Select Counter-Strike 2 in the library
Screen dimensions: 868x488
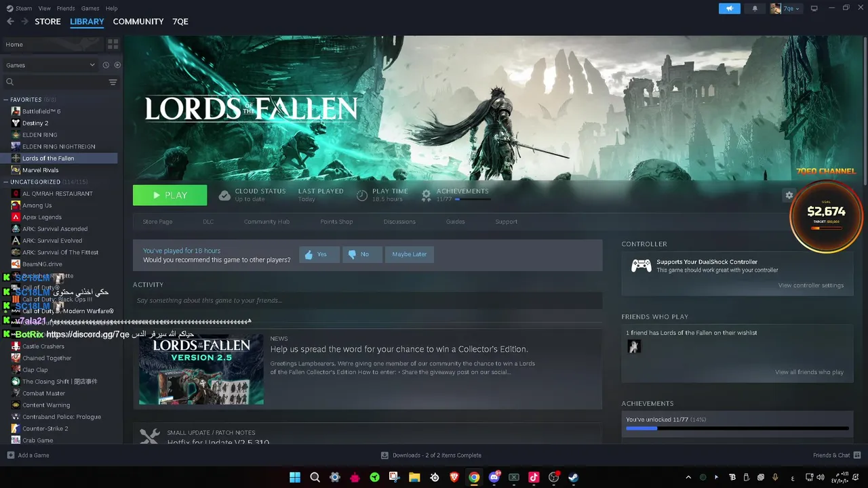(x=45, y=428)
